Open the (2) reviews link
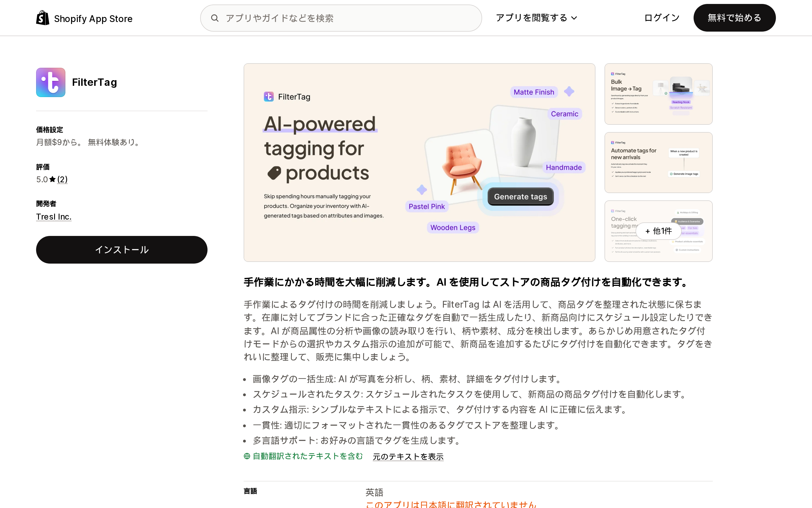 [62, 179]
